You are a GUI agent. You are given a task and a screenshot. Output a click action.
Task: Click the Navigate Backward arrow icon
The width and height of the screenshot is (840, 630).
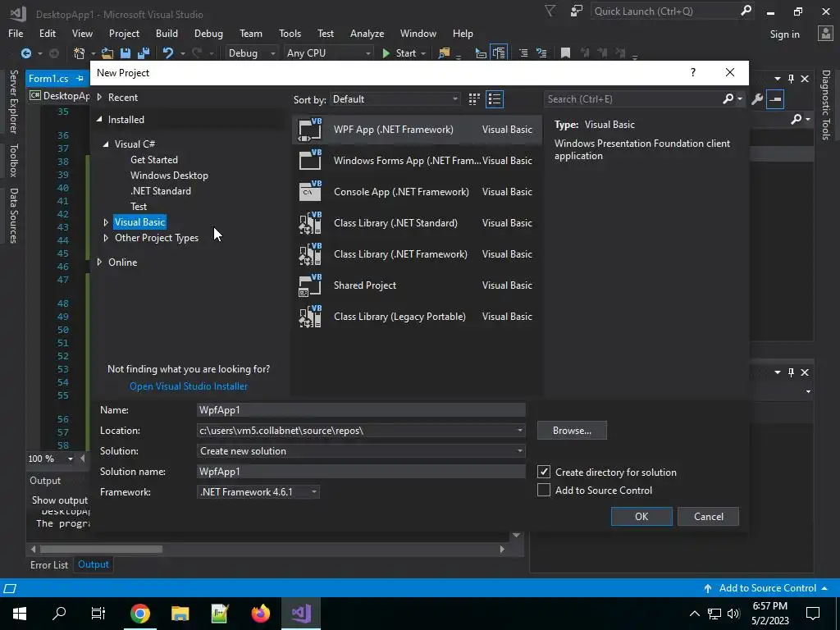(x=25, y=53)
